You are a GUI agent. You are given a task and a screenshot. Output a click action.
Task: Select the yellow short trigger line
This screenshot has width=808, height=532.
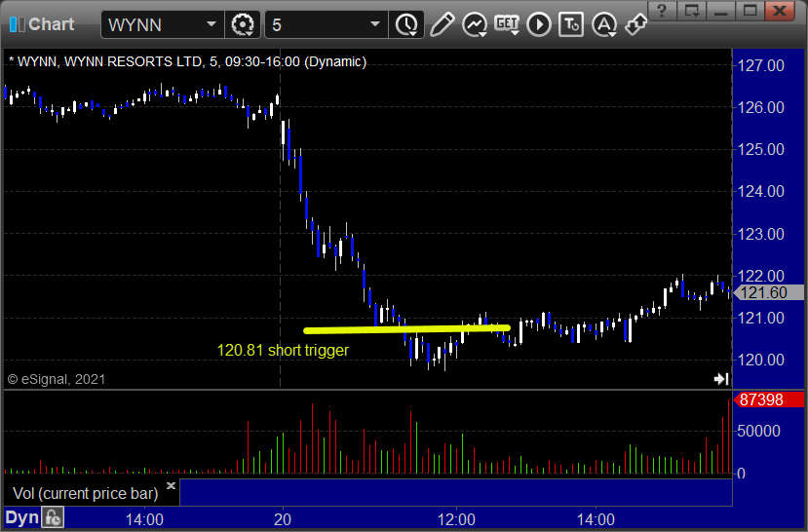click(407, 329)
